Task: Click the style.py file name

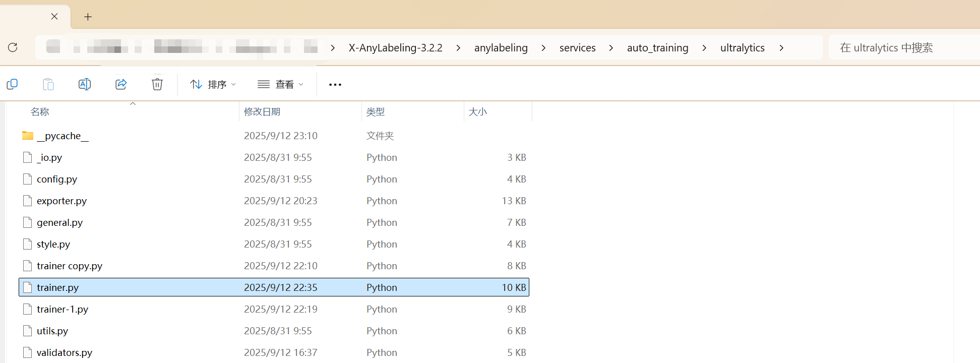Action: [x=53, y=245]
